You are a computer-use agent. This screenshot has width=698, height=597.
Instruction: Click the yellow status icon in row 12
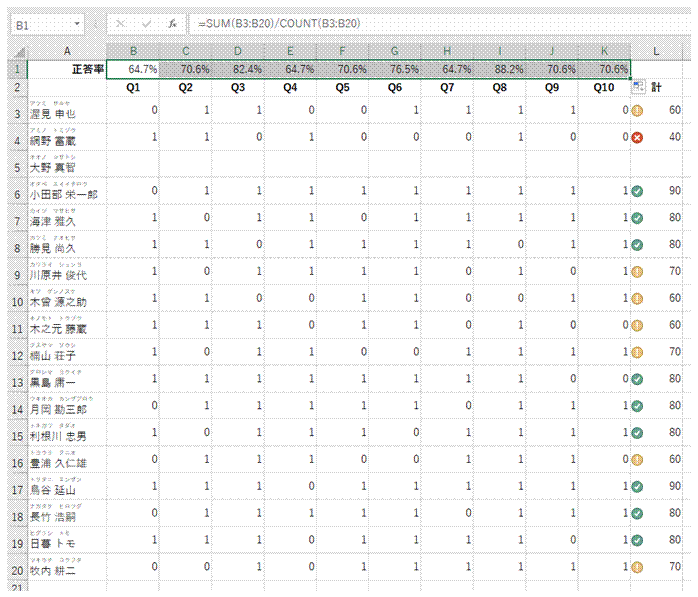click(637, 352)
